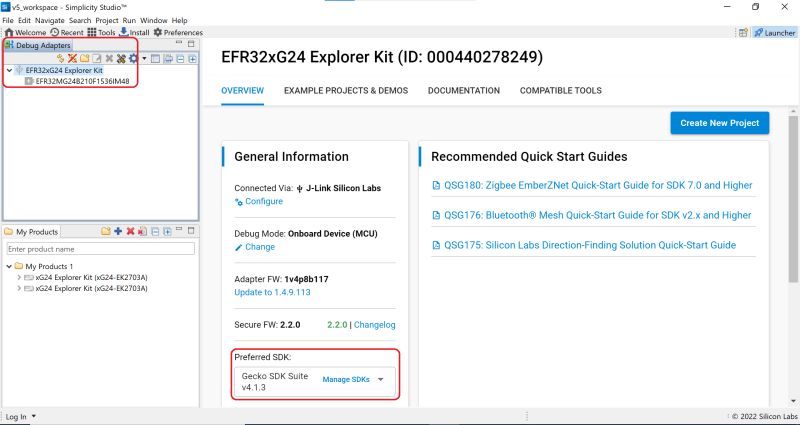Minimize the Debug Adapters panel
The image size is (800, 425).
coord(179,43)
